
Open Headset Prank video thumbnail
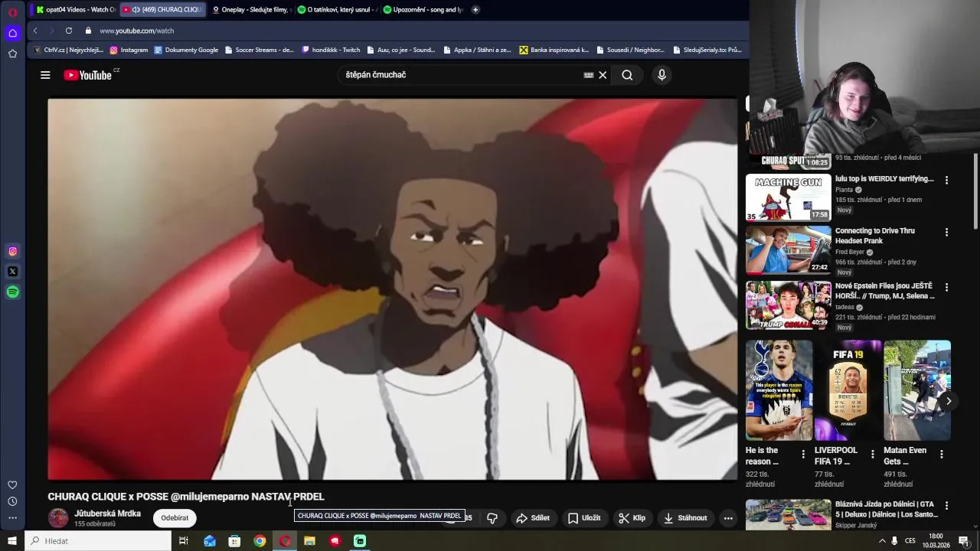[788, 249]
